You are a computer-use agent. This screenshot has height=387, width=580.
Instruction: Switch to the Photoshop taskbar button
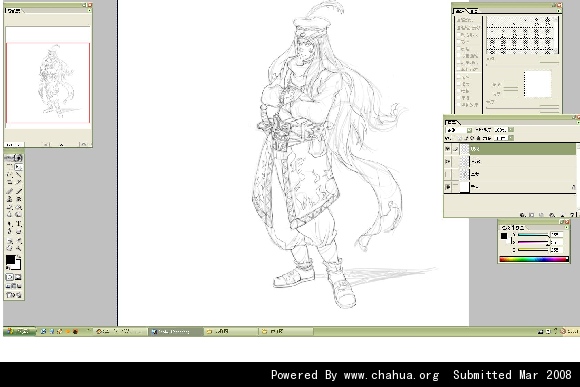(176, 332)
